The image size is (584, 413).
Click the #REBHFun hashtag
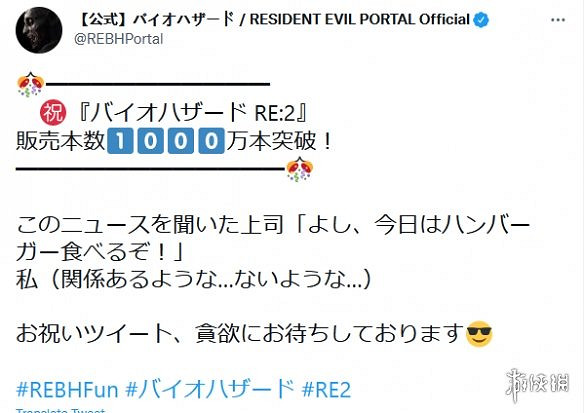point(67,390)
